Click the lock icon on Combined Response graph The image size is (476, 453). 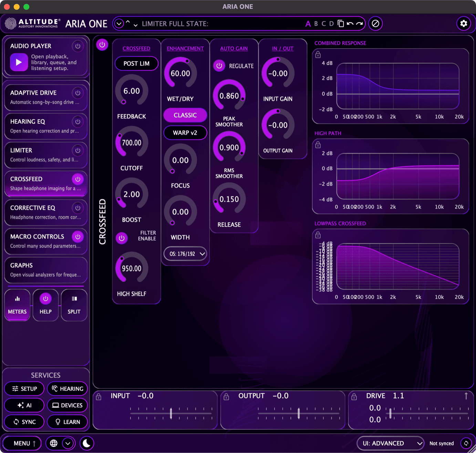[x=318, y=54]
